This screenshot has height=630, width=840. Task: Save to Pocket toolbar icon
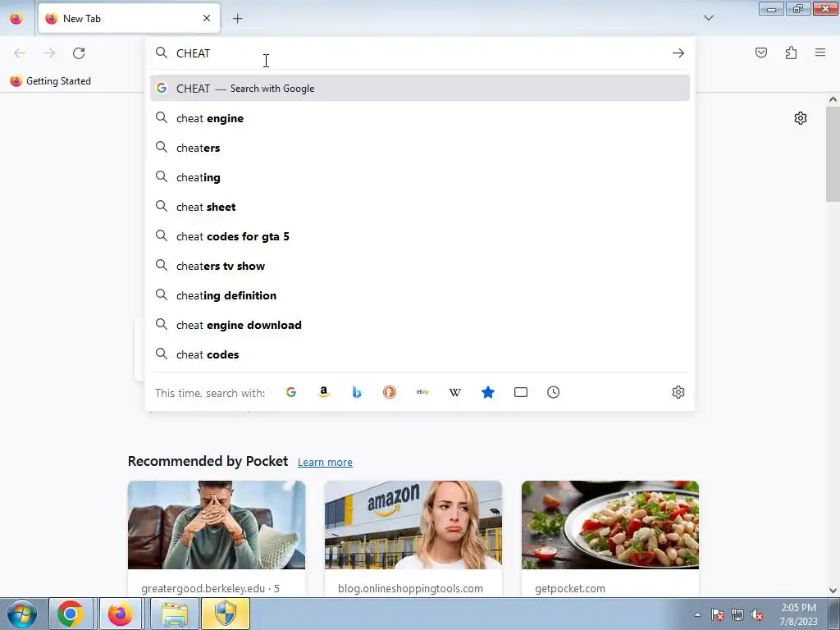point(761,52)
